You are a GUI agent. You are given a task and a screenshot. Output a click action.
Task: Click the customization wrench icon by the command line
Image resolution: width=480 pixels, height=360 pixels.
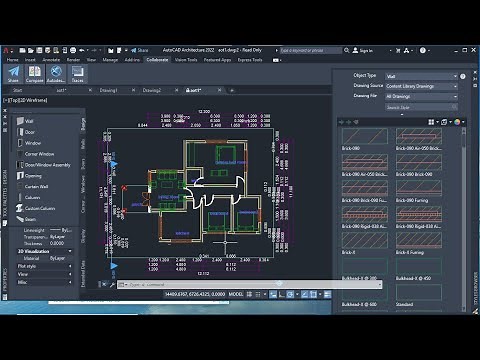(112, 285)
